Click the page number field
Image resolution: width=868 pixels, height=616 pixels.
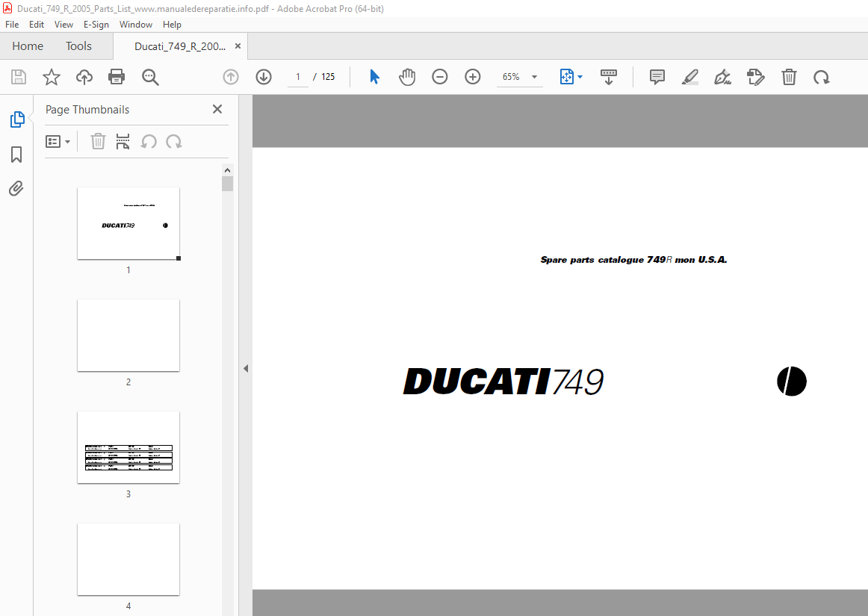(x=298, y=77)
